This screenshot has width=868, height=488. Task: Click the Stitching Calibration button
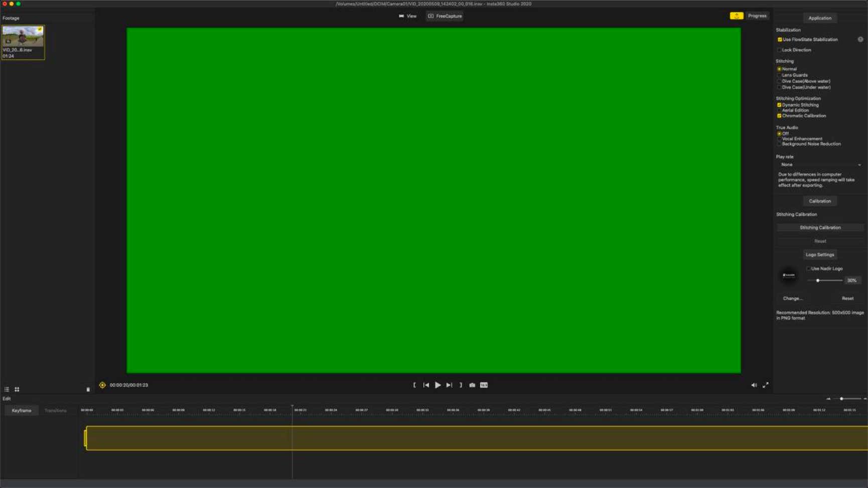tap(820, 228)
